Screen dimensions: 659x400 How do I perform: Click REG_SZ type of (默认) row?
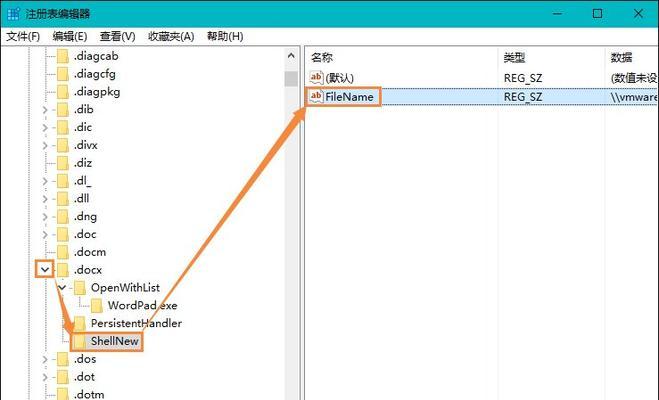pos(523,78)
